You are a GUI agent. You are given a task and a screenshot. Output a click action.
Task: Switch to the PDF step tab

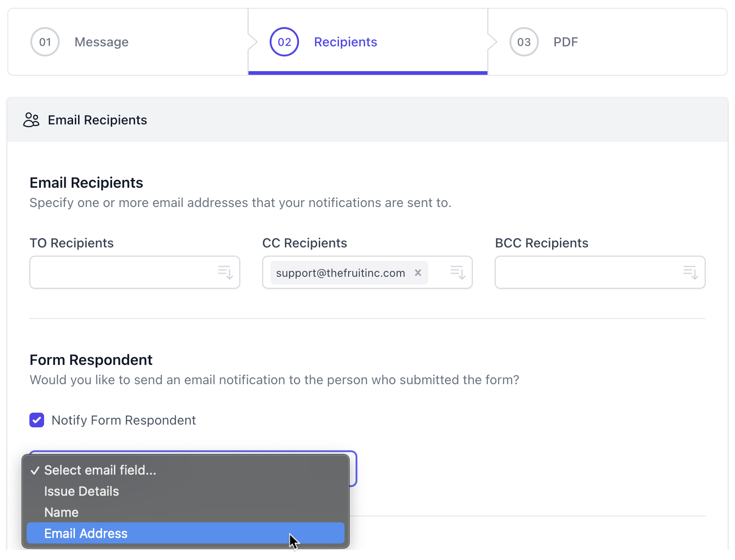pos(565,42)
